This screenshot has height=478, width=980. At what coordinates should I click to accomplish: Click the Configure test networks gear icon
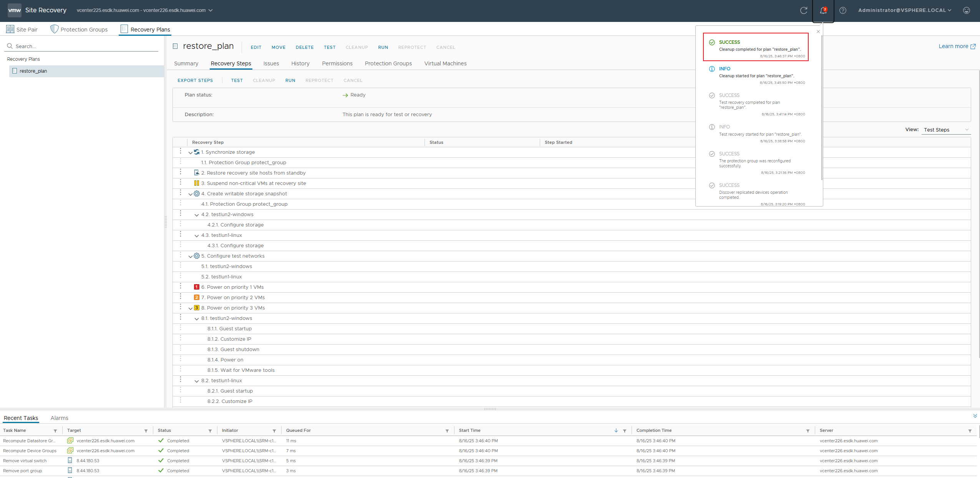pyautogui.click(x=197, y=256)
